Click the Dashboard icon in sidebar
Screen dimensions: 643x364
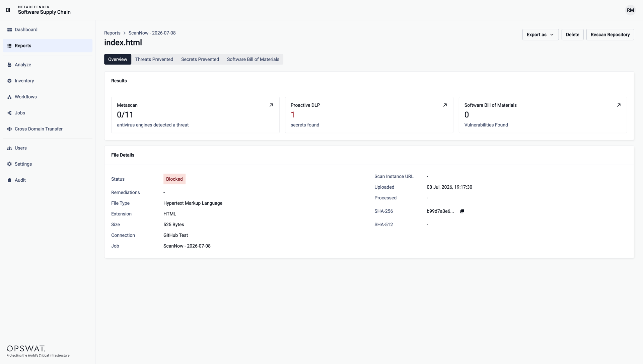coord(9,30)
